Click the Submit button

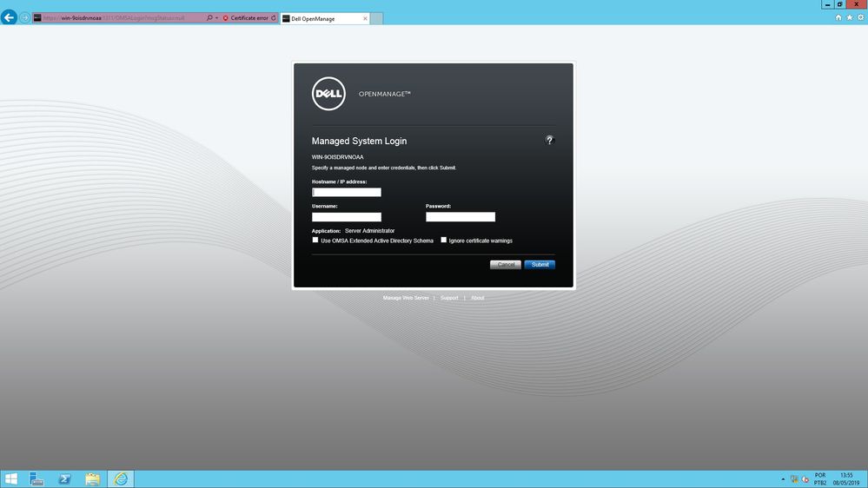(540, 265)
